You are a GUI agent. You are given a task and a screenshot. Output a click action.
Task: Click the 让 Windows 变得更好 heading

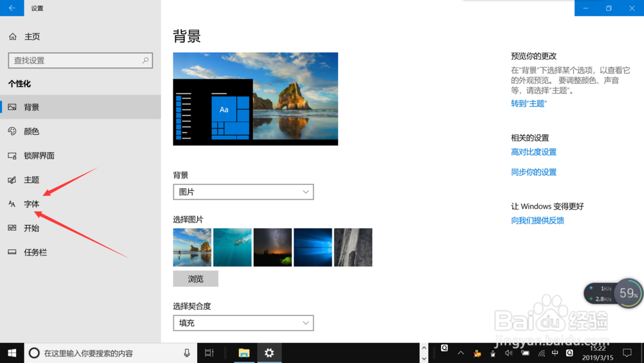coord(547,206)
